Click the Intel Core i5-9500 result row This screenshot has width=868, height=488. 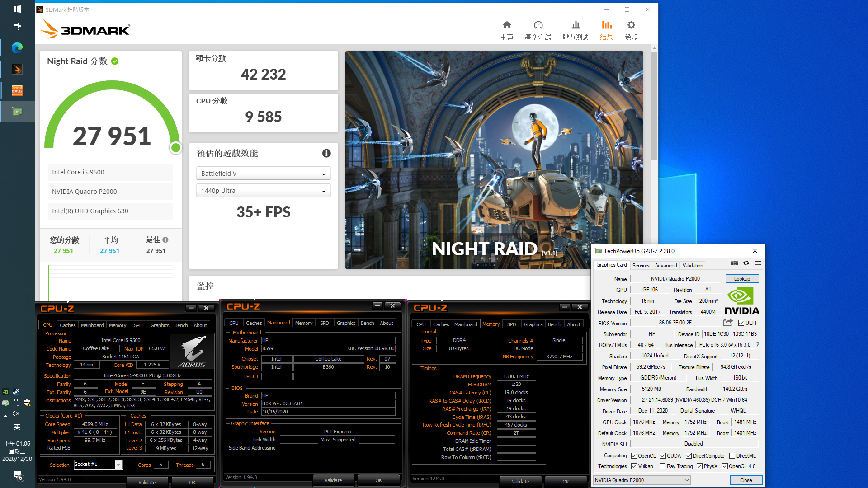[111, 172]
